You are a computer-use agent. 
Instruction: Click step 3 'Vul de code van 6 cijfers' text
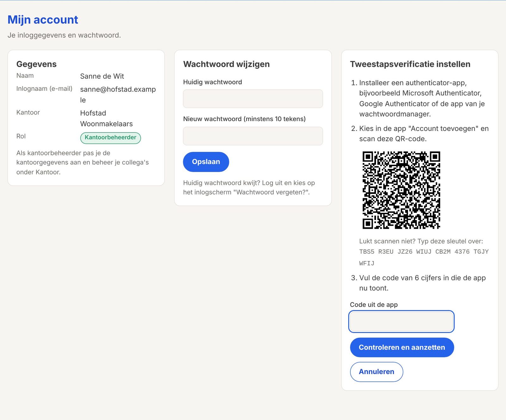click(x=423, y=283)
